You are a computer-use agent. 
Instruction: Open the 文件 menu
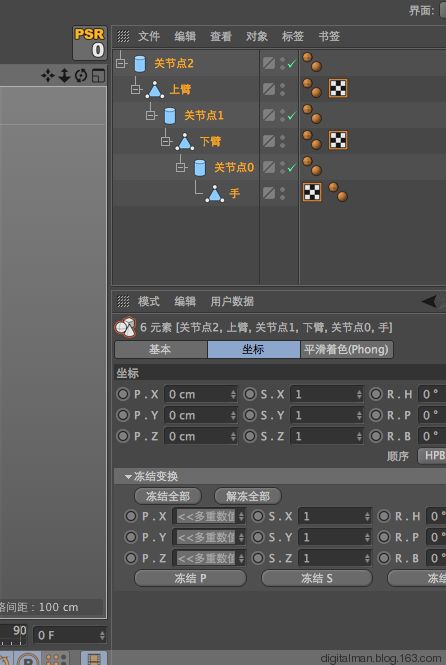(x=149, y=36)
